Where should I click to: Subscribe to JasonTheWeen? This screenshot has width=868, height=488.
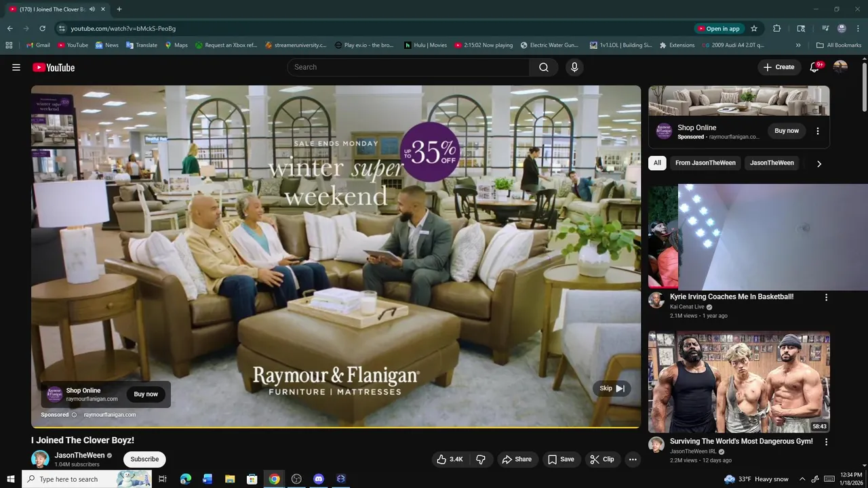tap(144, 459)
